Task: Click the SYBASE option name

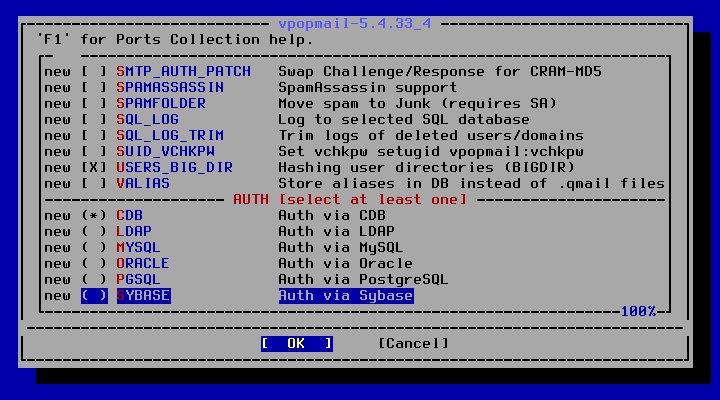Action: tap(143, 296)
